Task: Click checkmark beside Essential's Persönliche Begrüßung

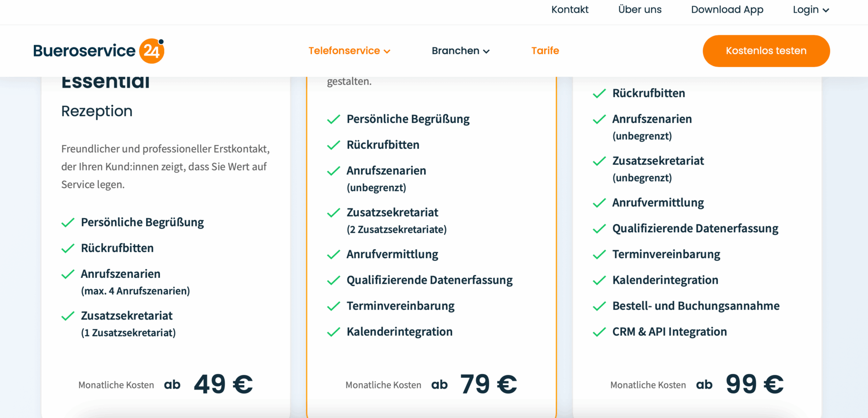Action: (x=68, y=223)
